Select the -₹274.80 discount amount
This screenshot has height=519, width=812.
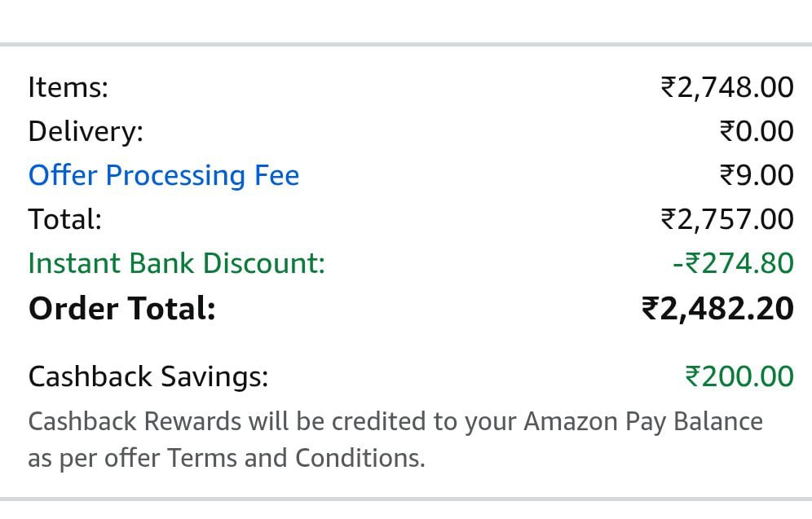pos(732,263)
